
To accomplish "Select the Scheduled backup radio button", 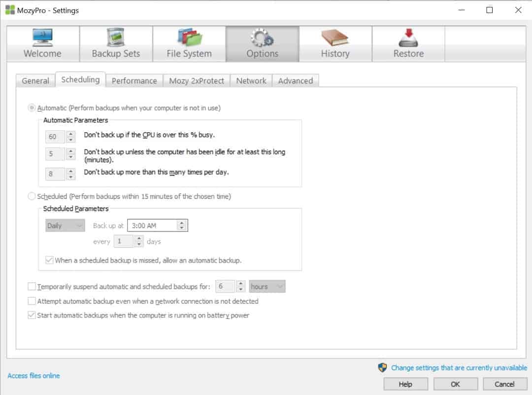I will pyautogui.click(x=32, y=196).
